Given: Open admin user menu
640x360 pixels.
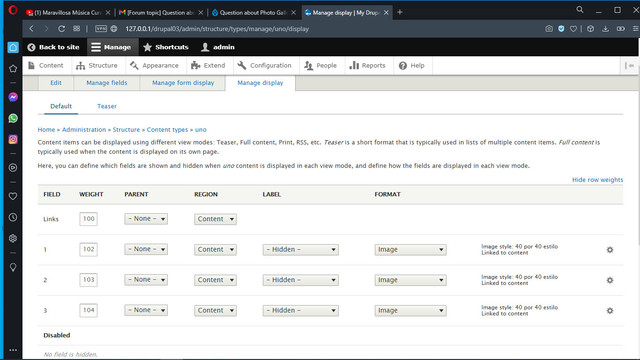Looking at the screenshot, I should [218, 47].
